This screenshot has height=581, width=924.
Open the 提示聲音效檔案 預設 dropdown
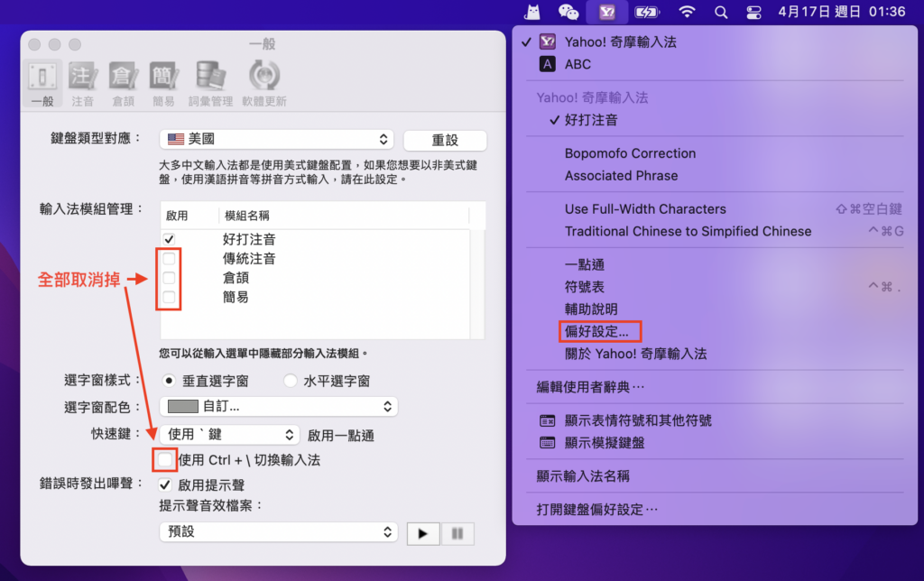tap(279, 531)
